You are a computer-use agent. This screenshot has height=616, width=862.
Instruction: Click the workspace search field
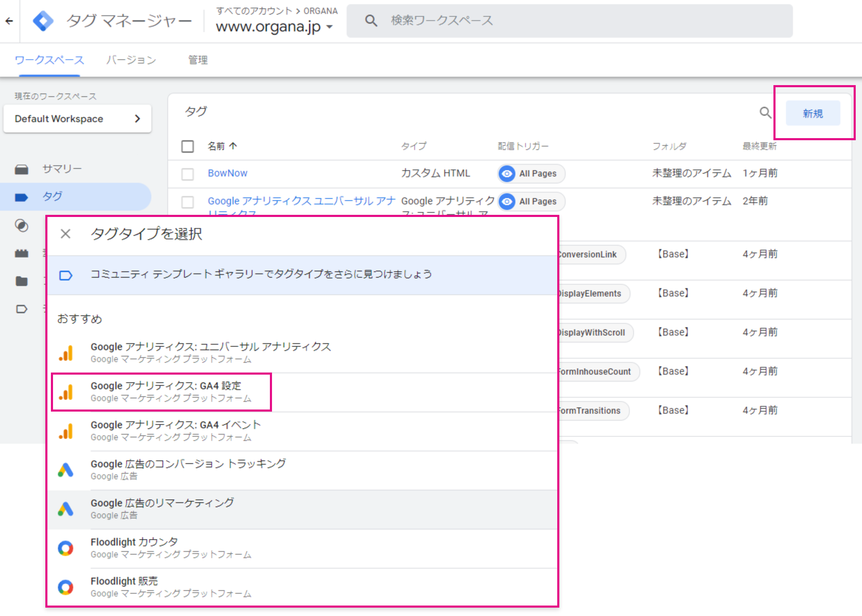pos(569,21)
